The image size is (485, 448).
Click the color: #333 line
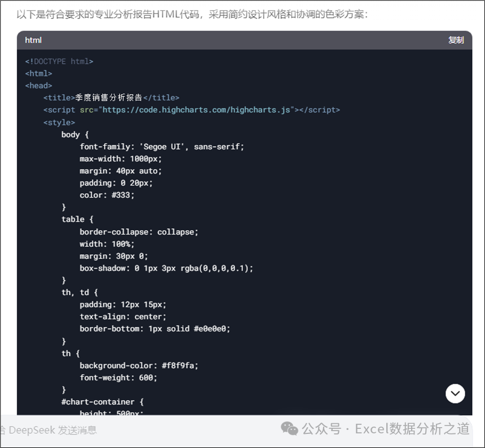[107, 195]
